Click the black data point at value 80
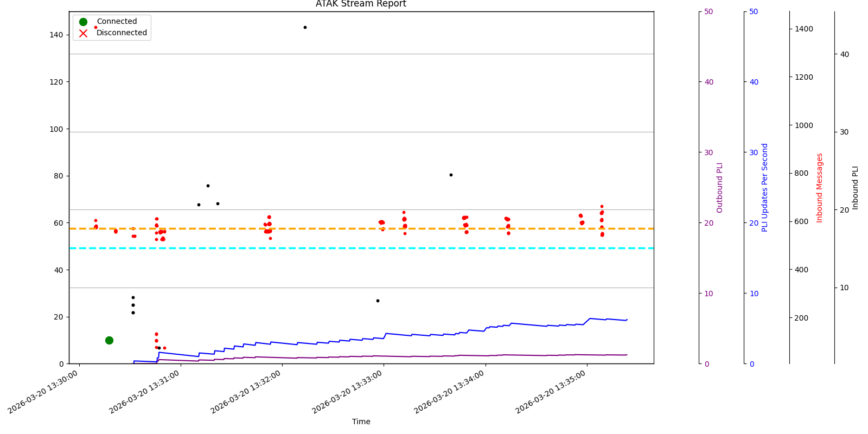Image resolution: width=868 pixels, height=434 pixels. 451,175
